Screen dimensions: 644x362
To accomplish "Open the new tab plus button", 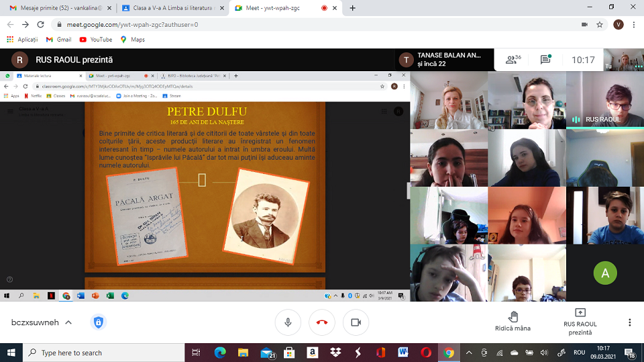I will coord(353,8).
